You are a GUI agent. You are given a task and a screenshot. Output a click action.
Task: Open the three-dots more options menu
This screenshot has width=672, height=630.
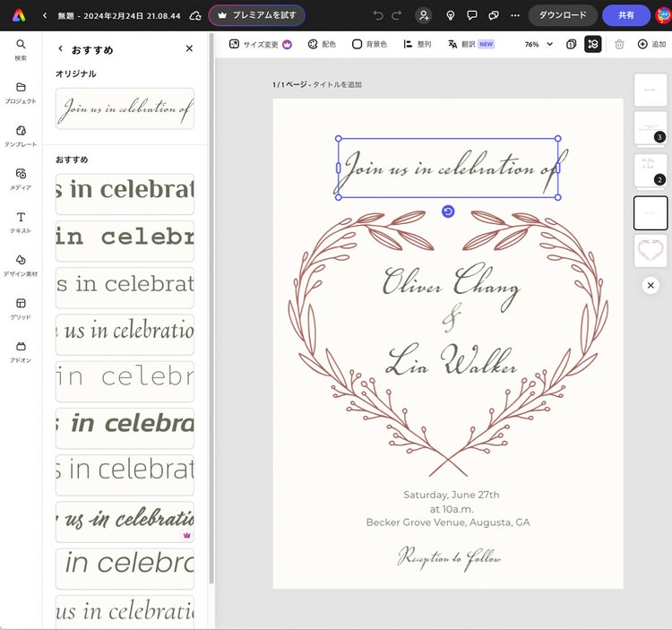click(x=514, y=15)
